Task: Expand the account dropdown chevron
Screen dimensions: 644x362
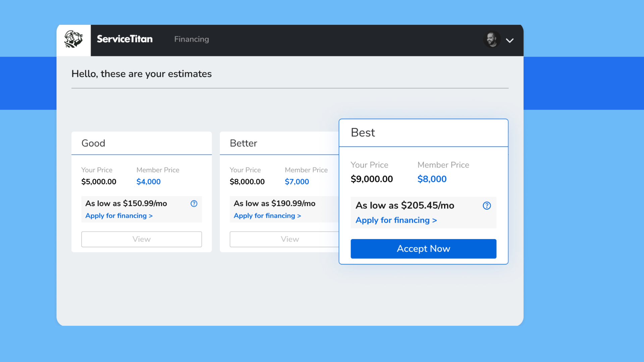Action: 509,41
